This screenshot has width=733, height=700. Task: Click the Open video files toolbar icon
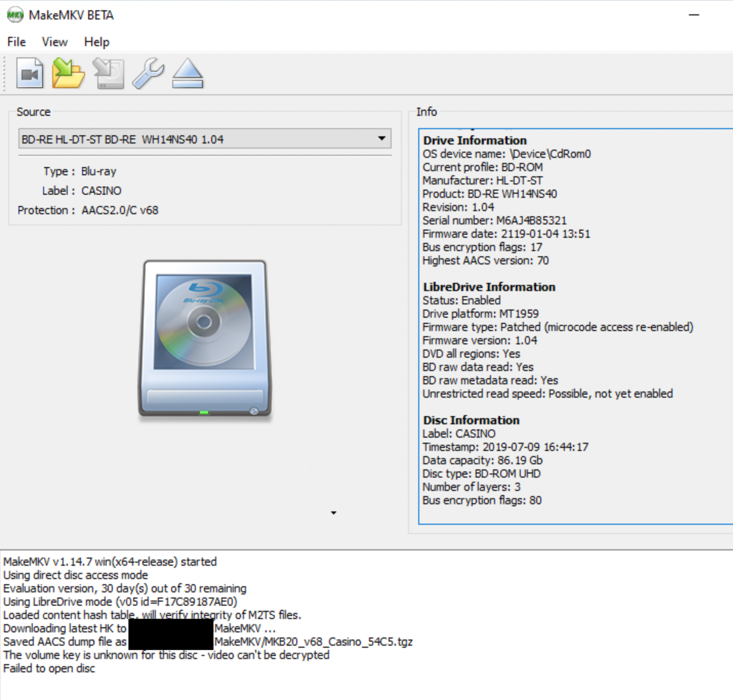point(30,73)
